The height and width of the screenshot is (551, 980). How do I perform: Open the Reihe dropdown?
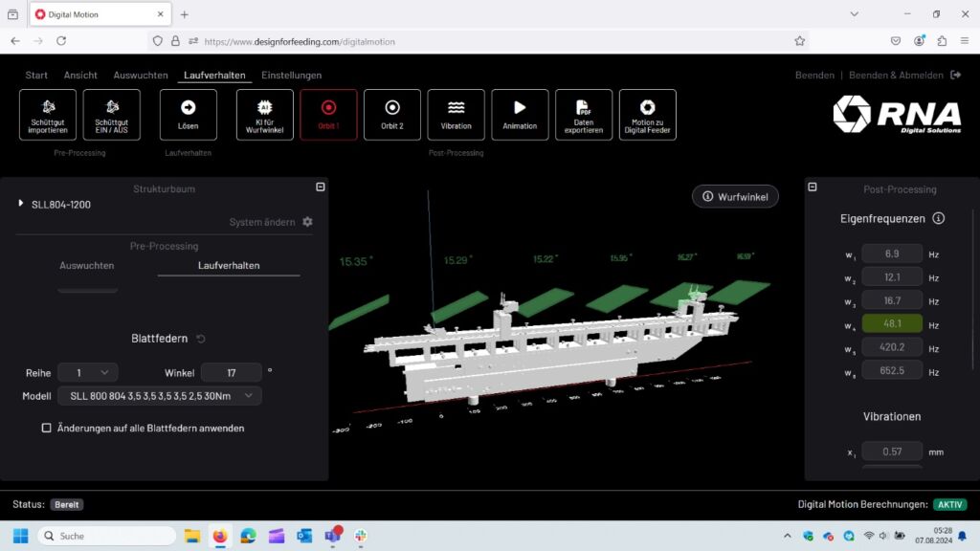pos(88,372)
